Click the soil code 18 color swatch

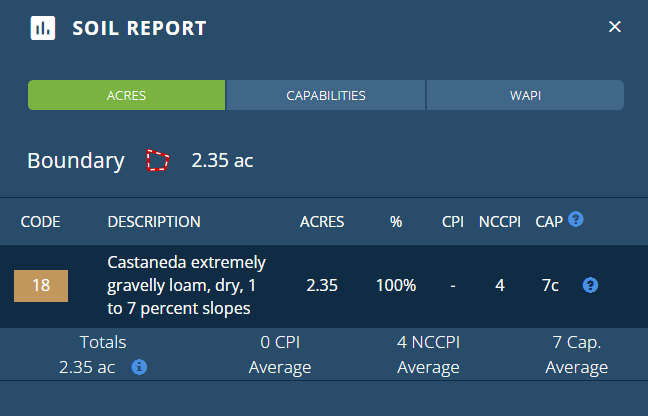[x=41, y=285]
